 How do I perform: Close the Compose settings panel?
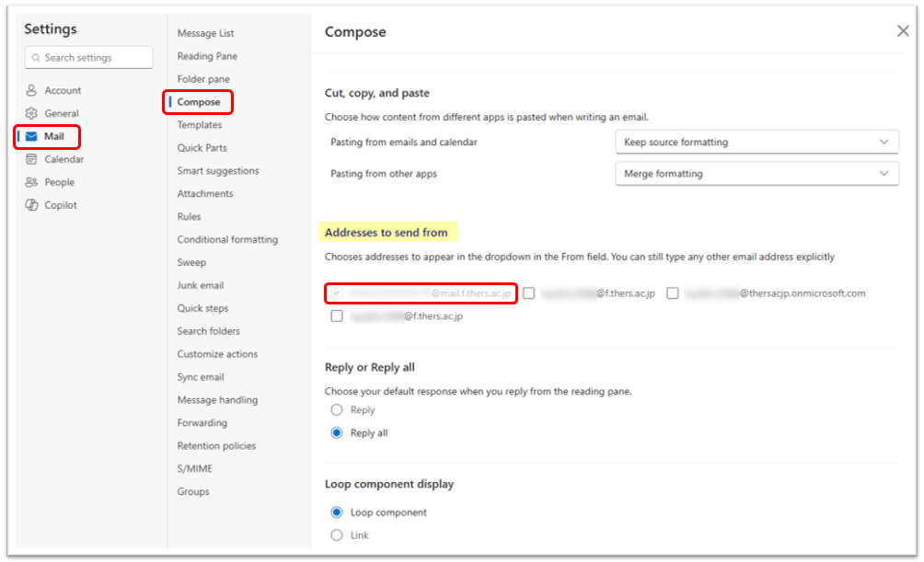tap(903, 30)
